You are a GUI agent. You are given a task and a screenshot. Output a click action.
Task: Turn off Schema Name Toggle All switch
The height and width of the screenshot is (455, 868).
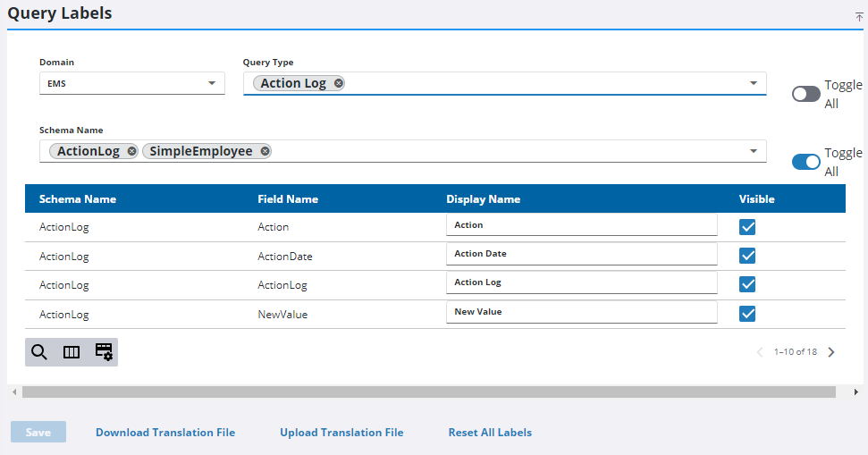pyautogui.click(x=805, y=162)
